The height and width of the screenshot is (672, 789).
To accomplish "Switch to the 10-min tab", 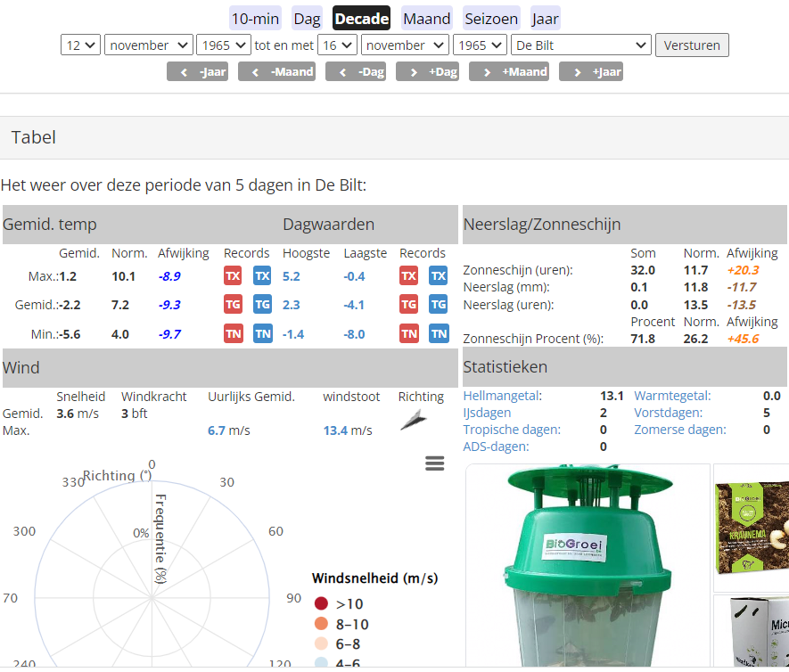I will pyautogui.click(x=255, y=19).
